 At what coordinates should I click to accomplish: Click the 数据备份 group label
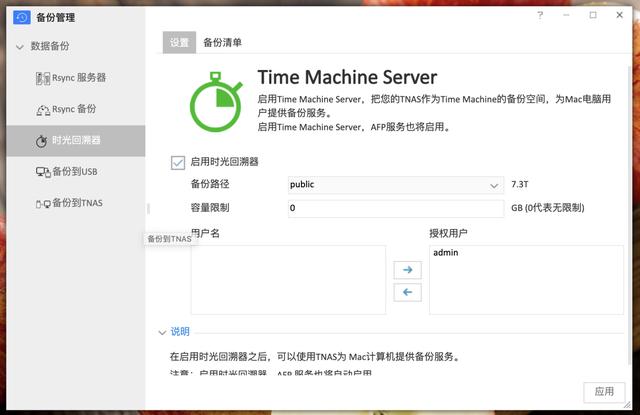(x=50, y=46)
